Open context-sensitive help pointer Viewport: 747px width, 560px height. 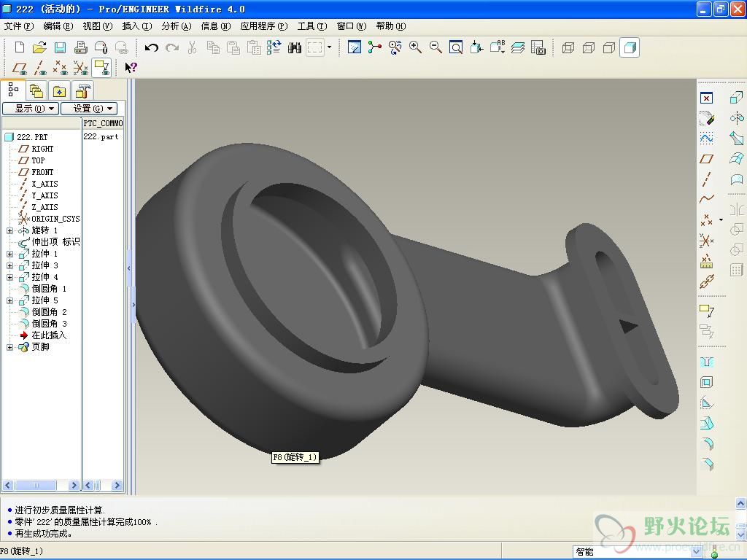[x=131, y=68]
